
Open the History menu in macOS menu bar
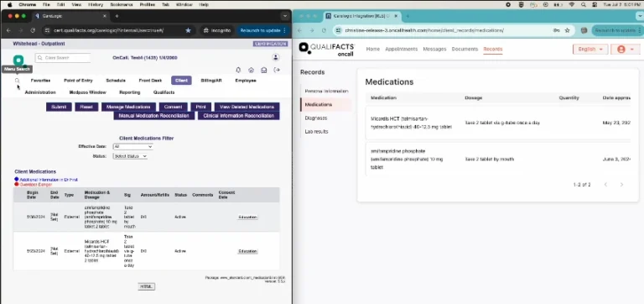coord(96,4)
